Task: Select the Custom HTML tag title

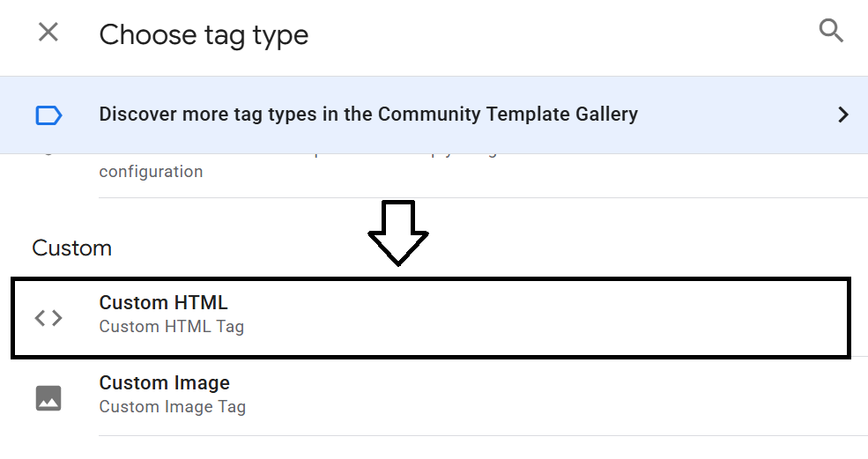Action: click(x=163, y=303)
